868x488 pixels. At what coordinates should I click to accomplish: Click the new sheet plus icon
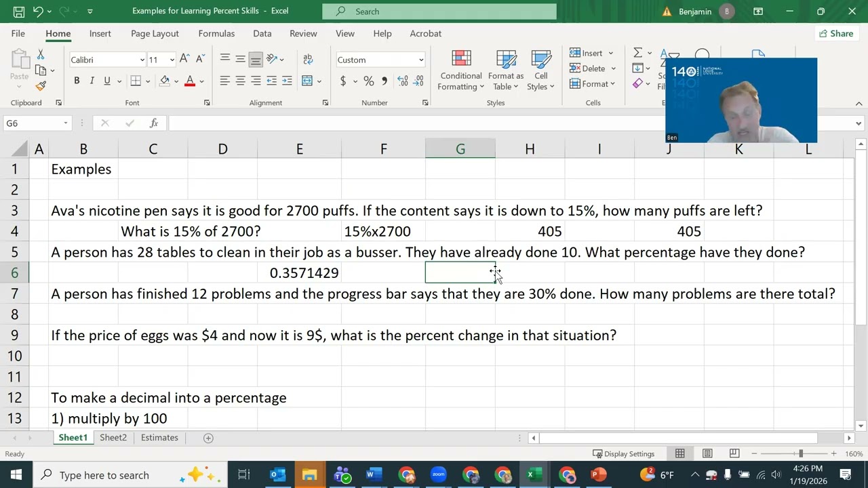click(x=209, y=438)
